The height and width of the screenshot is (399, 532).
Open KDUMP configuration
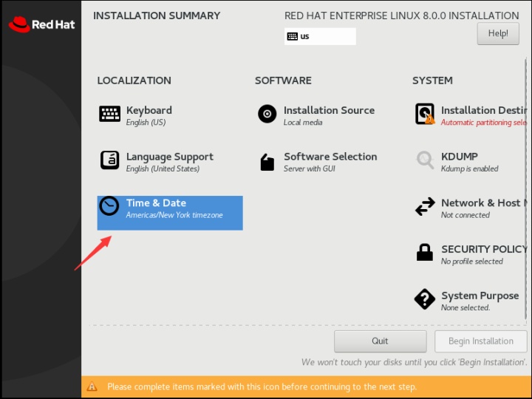460,157
